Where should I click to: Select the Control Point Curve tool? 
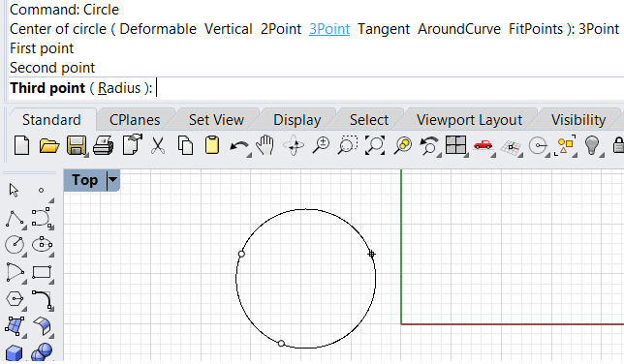click(42, 218)
